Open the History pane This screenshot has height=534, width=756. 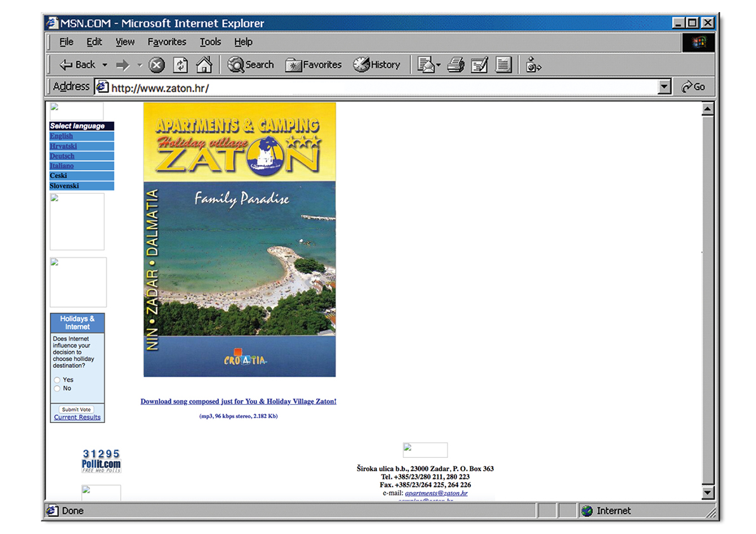377,65
